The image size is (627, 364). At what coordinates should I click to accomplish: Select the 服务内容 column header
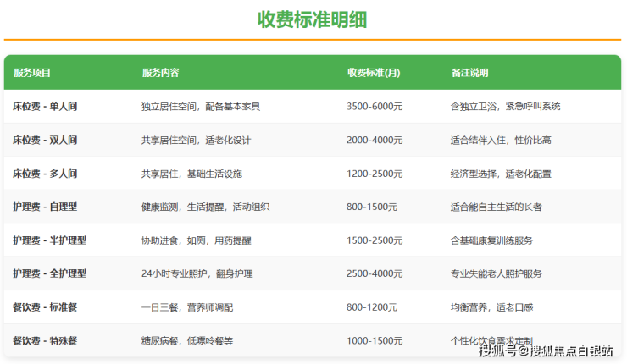click(160, 73)
